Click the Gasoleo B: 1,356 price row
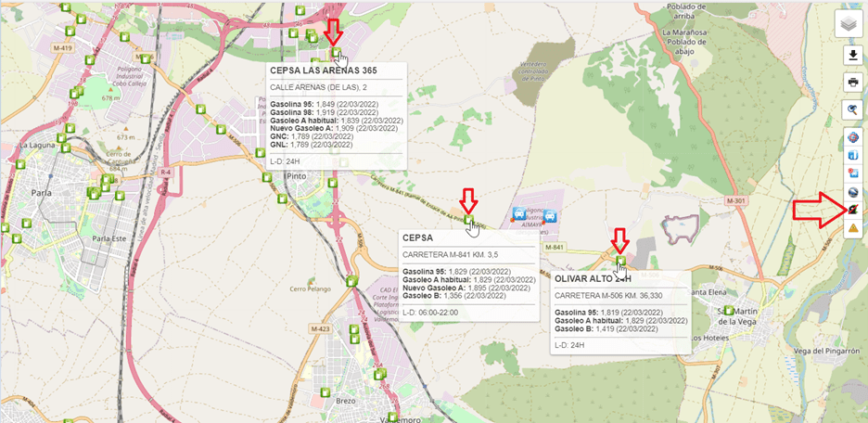The width and height of the screenshot is (868, 423). coord(453,296)
